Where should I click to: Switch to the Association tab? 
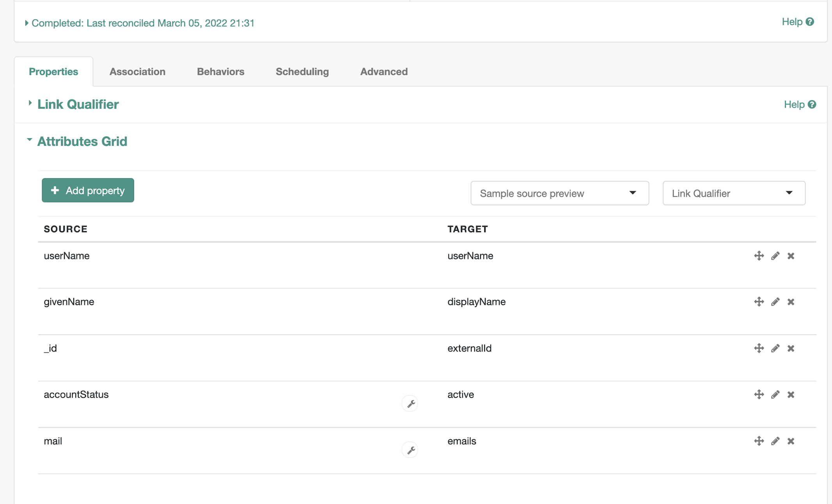coord(137,71)
